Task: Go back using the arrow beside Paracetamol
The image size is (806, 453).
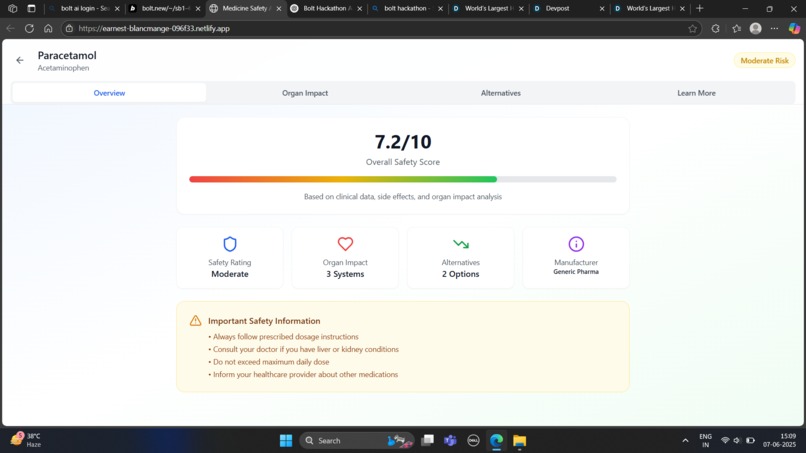Action: click(x=20, y=61)
